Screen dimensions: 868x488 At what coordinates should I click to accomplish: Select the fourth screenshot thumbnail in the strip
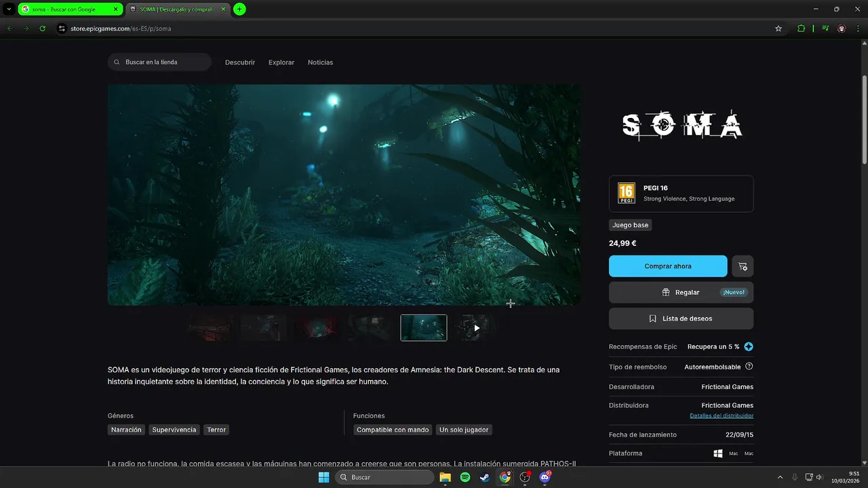tap(370, 328)
